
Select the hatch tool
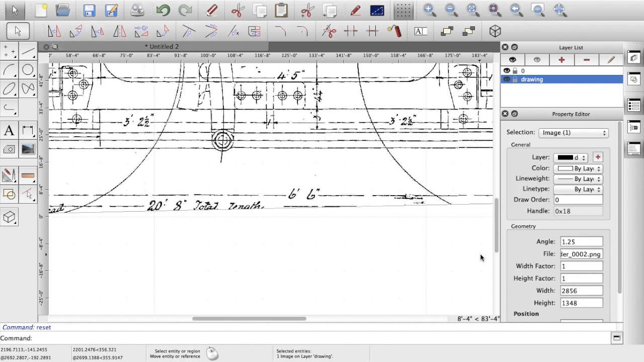tap(9, 149)
